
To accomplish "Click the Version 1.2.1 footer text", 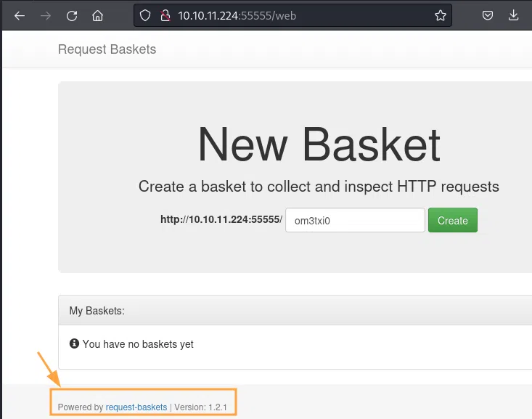I will (x=201, y=407).
